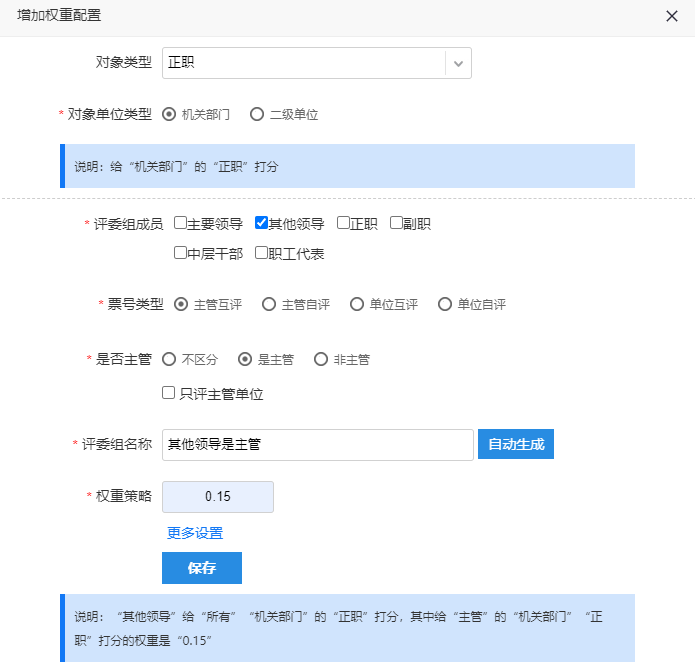Image resolution: width=695 pixels, height=670 pixels.
Task: Click the dialog title 增加权重配置
Action: pos(59,15)
